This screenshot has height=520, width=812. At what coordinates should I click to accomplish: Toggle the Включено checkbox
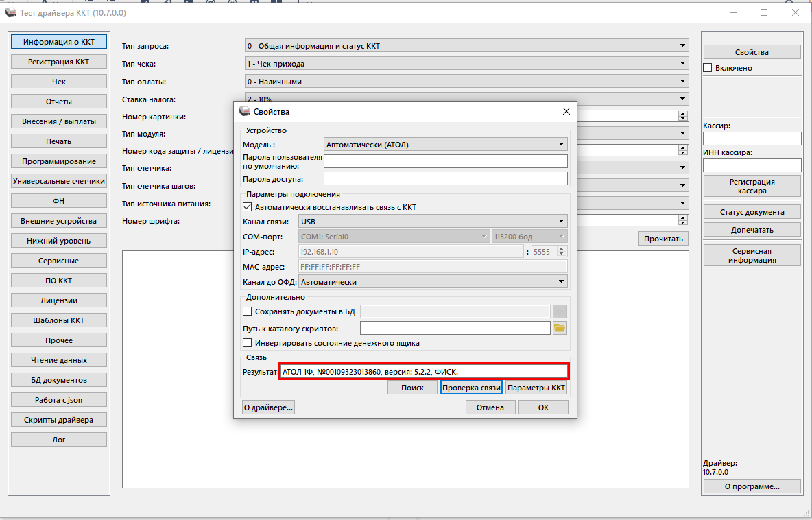(x=708, y=68)
